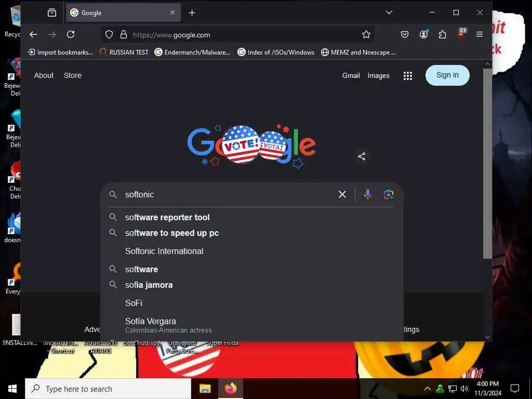Close the Google tab
The width and height of the screenshot is (532, 399).
(x=172, y=12)
